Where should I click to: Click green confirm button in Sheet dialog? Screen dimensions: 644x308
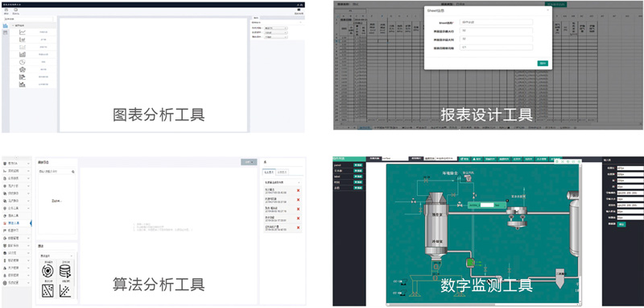click(543, 64)
